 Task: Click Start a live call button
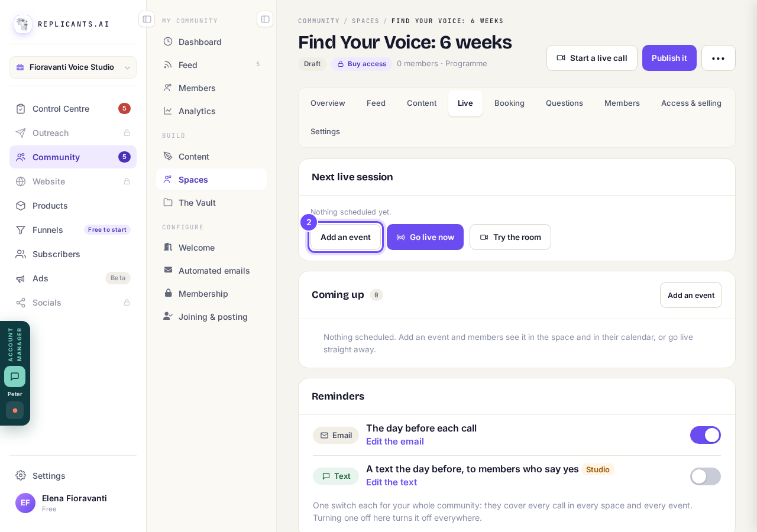[x=592, y=58]
